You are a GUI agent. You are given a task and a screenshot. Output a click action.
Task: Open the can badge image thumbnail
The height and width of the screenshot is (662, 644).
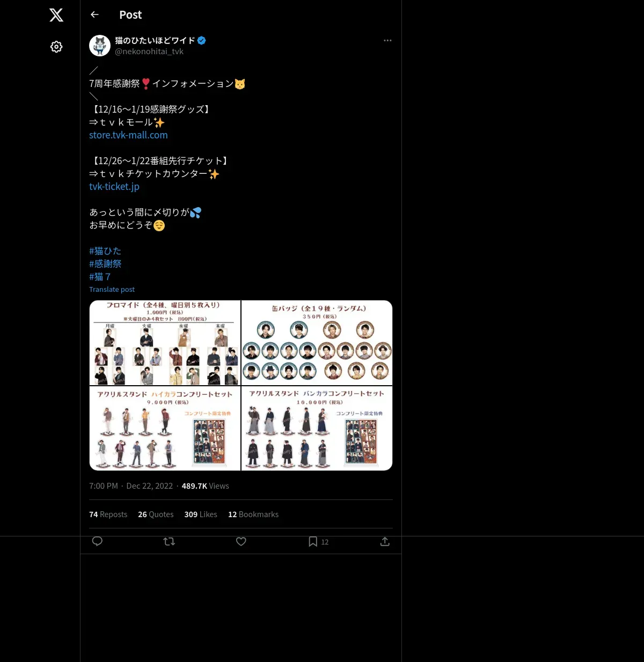[317, 343]
